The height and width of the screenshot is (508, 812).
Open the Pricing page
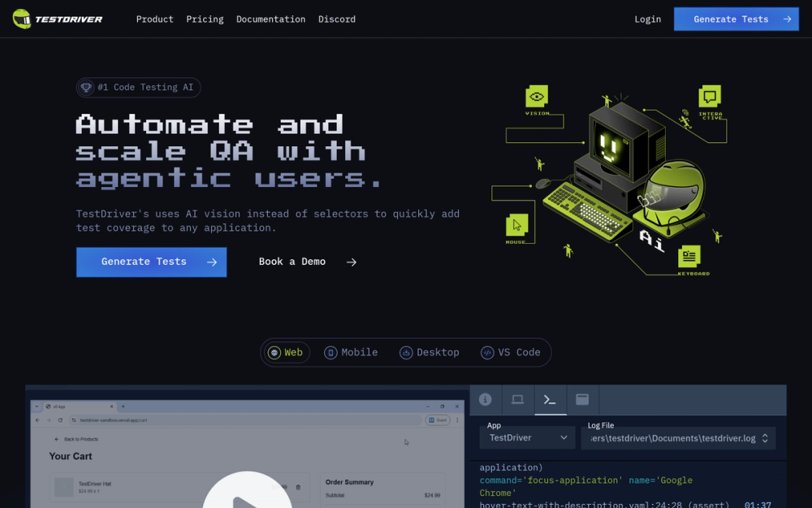point(205,20)
